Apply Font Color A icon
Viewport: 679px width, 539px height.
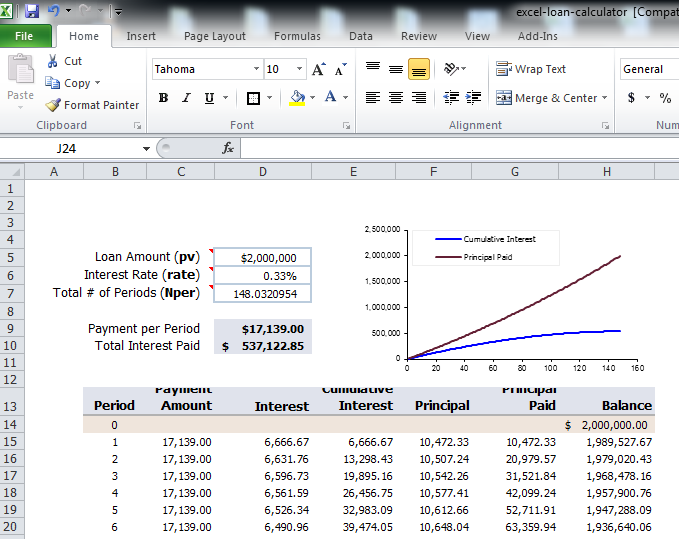click(x=330, y=97)
